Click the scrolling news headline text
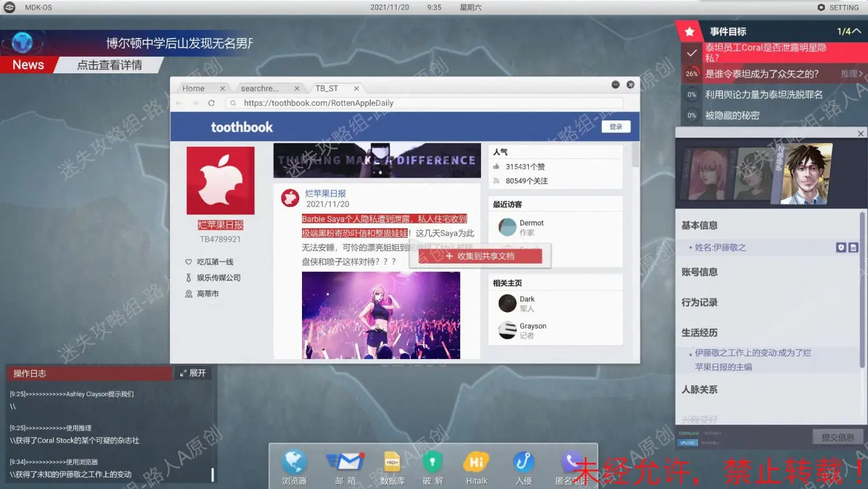The height and width of the screenshot is (489, 868). [x=180, y=43]
